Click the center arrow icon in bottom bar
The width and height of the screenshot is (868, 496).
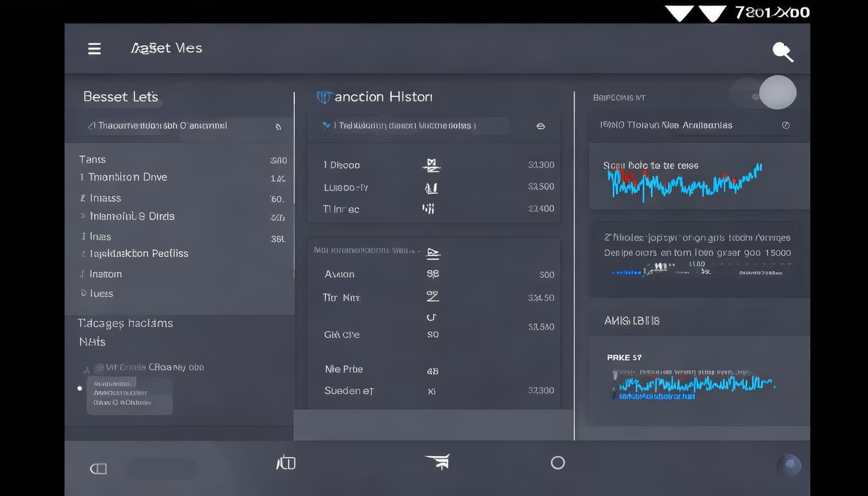coord(437,462)
